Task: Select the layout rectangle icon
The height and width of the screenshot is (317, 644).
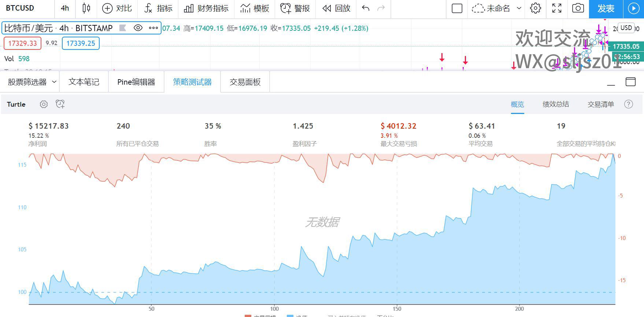Action: coord(457,8)
